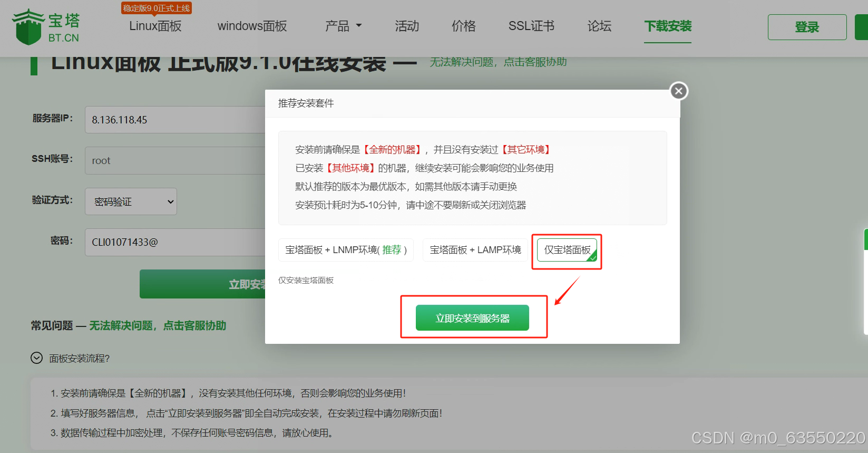
Task: Close the recommended install package dialog
Action: [x=679, y=91]
